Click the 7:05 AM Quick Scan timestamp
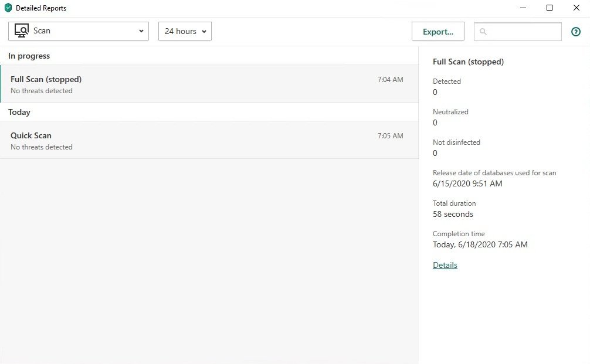The width and height of the screenshot is (590, 364). [x=390, y=136]
